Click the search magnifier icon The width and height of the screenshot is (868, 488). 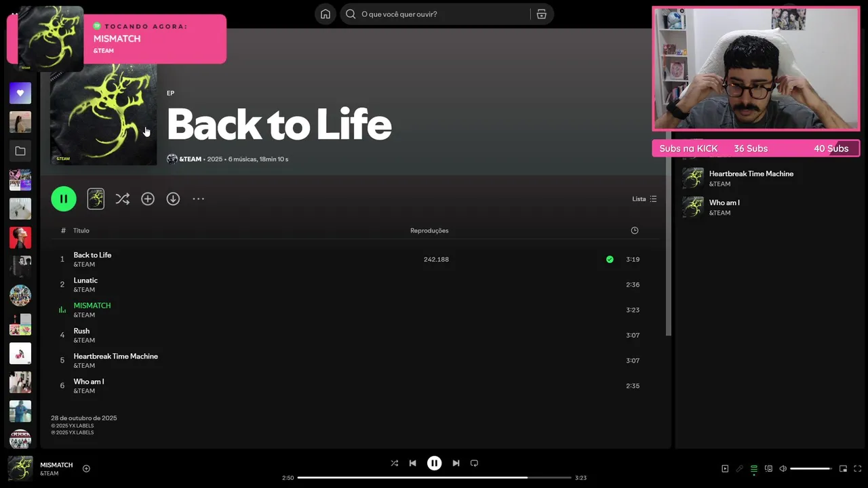pyautogui.click(x=351, y=14)
